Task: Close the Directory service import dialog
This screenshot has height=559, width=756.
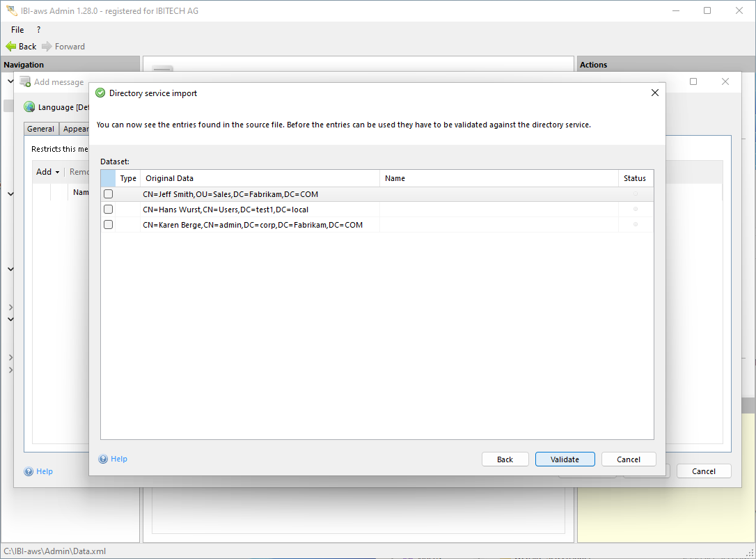Action: [x=654, y=93]
